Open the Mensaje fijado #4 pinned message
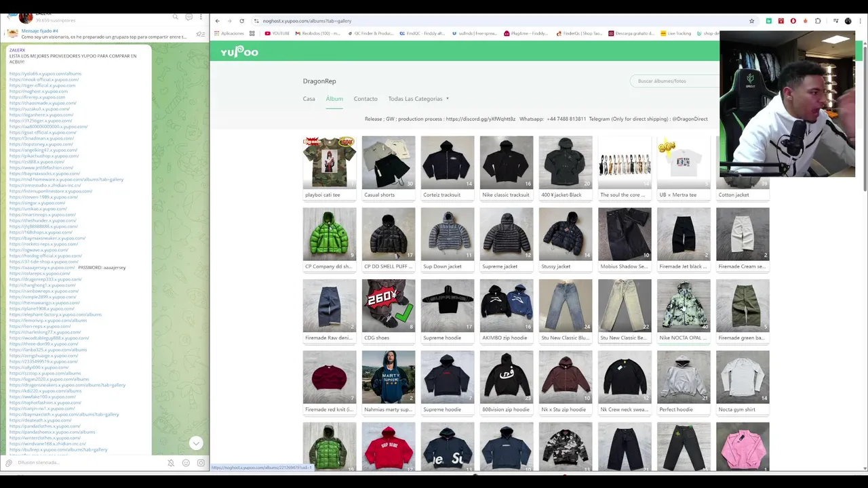868x488 pixels. [x=102, y=34]
